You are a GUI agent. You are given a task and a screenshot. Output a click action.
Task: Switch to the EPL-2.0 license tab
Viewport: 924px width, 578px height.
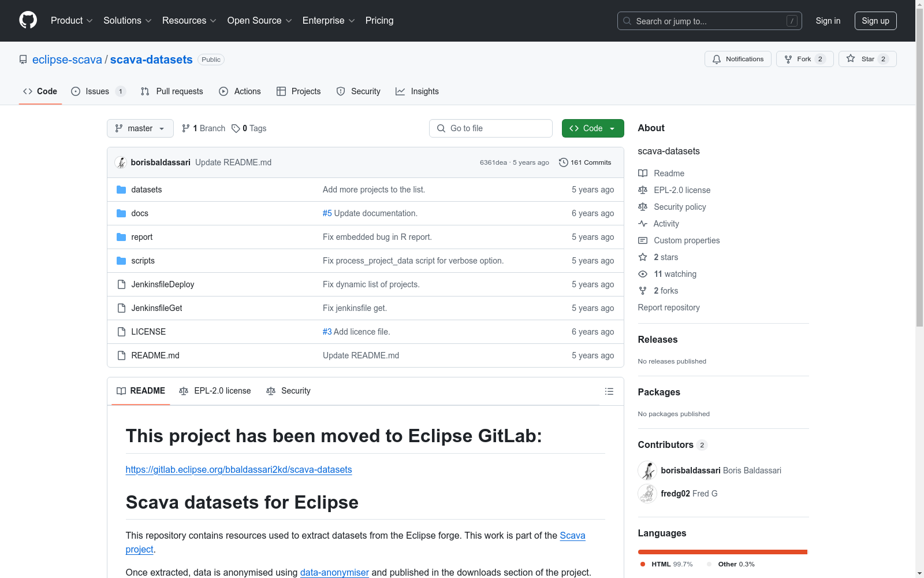pos(215,391)
